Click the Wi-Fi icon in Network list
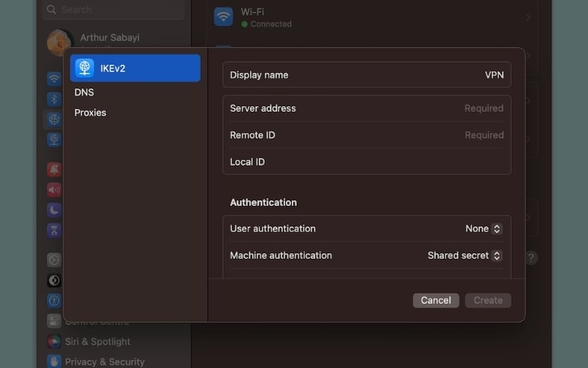588x368 pixels. pos(223,17)
